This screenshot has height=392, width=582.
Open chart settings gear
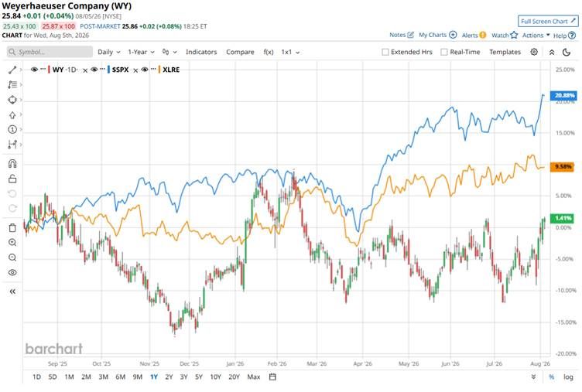tap(534, 52)
